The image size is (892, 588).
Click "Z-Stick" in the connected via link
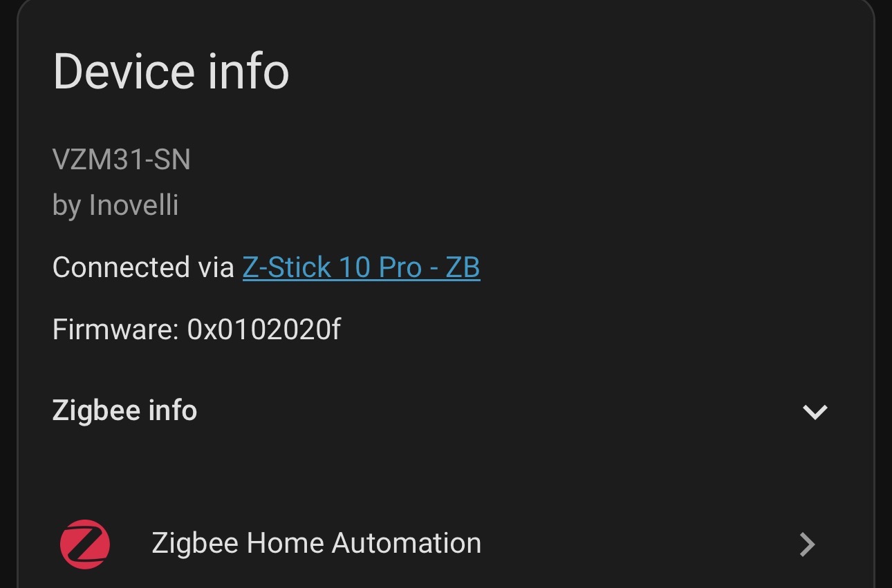[285, 267]
